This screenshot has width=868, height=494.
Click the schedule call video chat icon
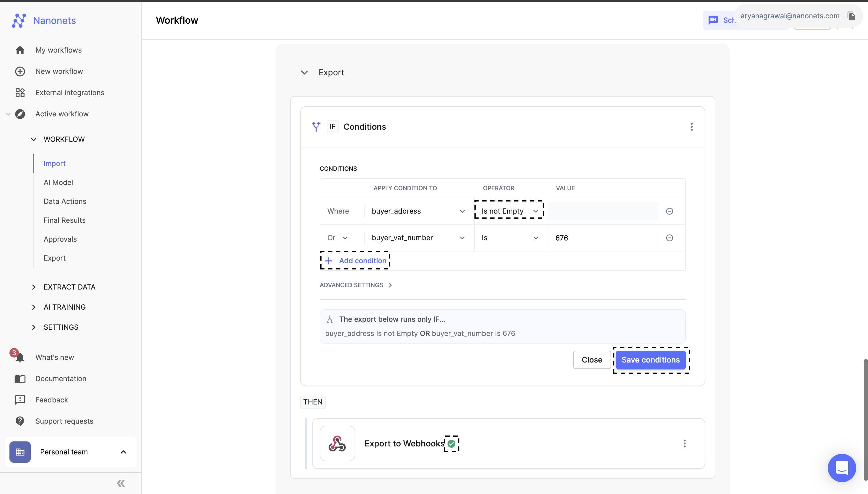[713, 20]
